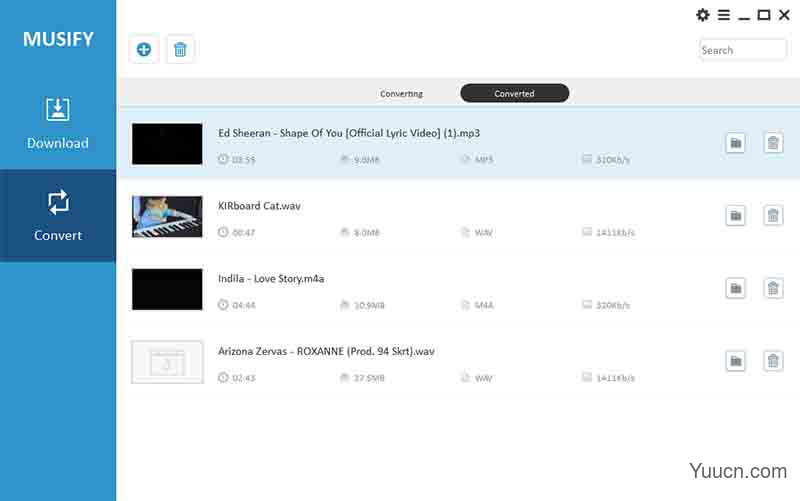Switch to the Converting tab

[402, 93]
